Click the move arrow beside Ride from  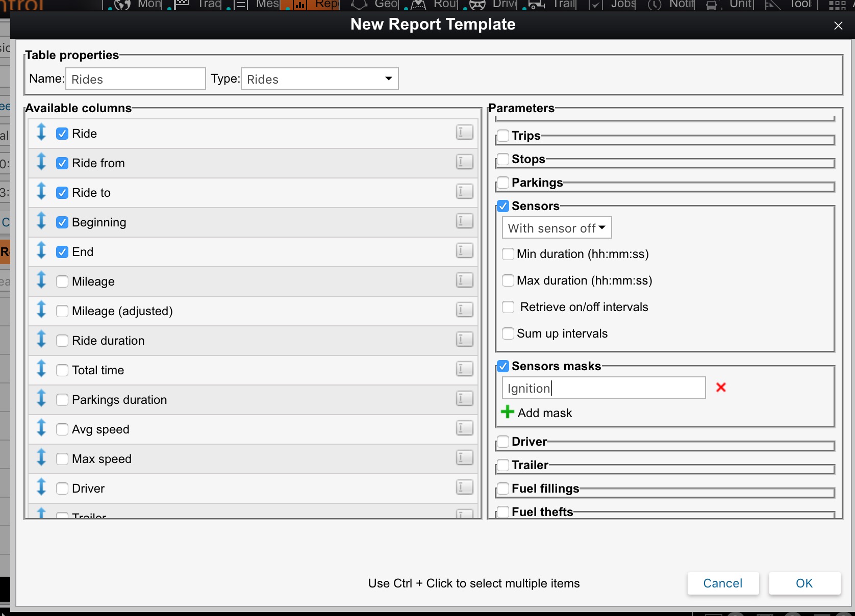pos(41,162)
